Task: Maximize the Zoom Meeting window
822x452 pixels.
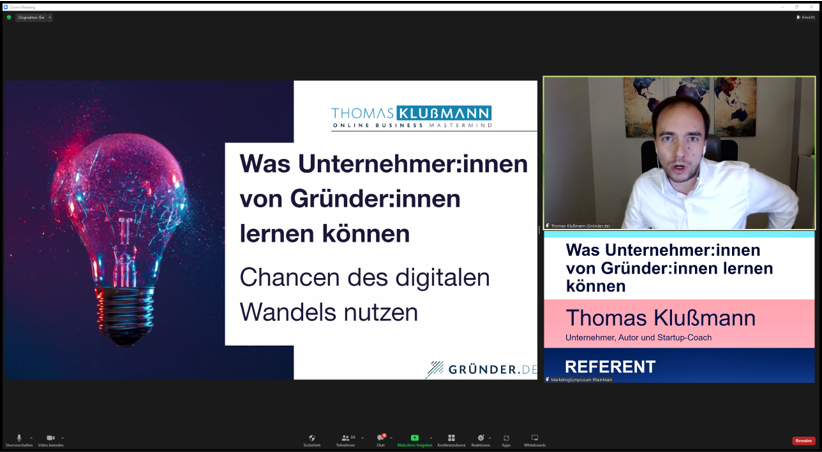Action: pyautogui.click(x=797, y=7)
